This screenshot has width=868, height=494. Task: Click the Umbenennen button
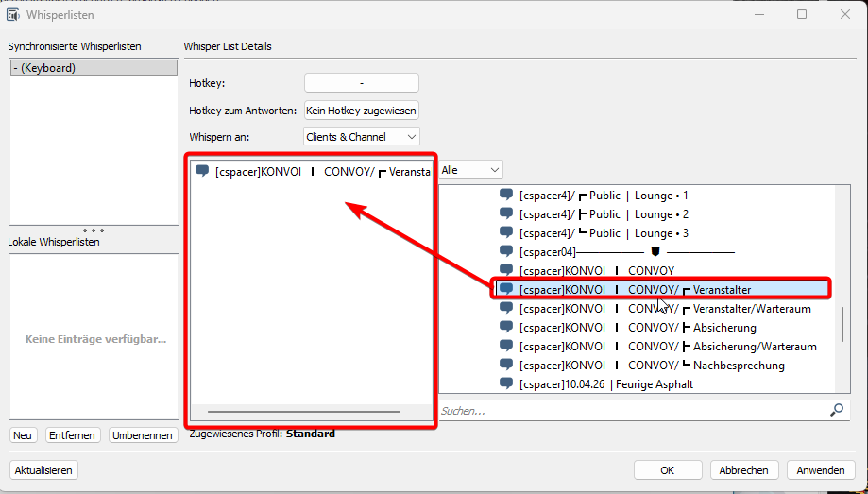tap(142, 435)
